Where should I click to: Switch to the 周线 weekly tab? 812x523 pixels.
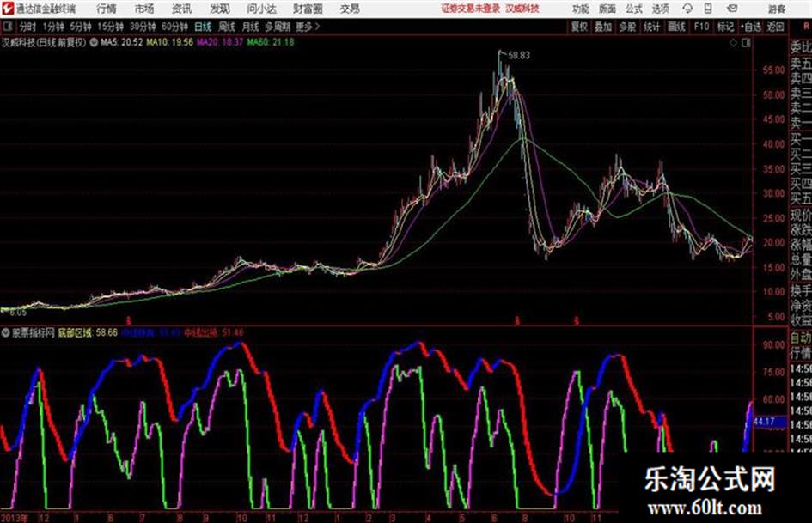tap(227, 27)
